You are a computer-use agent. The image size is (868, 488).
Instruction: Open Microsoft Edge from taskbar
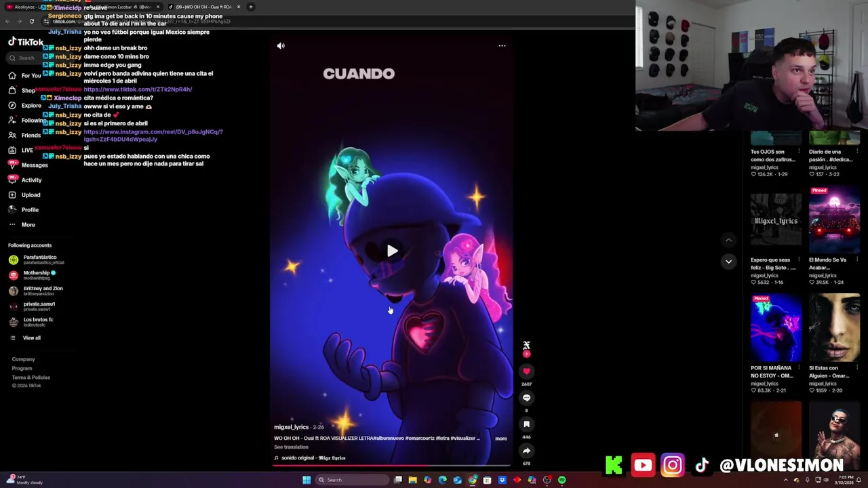pos(442,480)
